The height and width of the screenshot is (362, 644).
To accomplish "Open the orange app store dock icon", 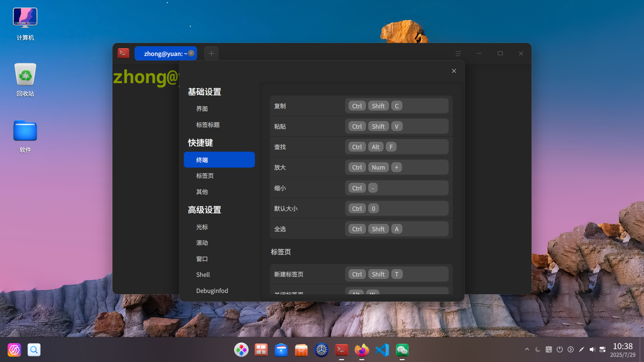I will click(x=301, y=350).
